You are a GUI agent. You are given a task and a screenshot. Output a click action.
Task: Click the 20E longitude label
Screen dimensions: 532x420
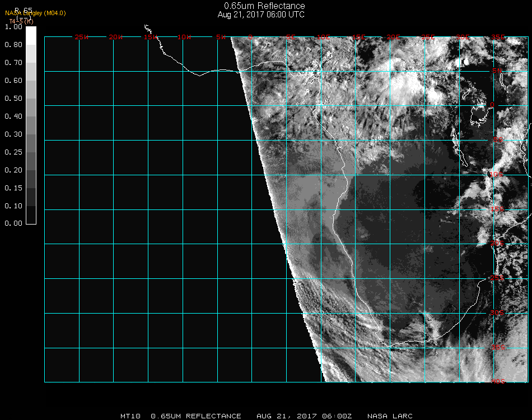[x=394, y=37]
